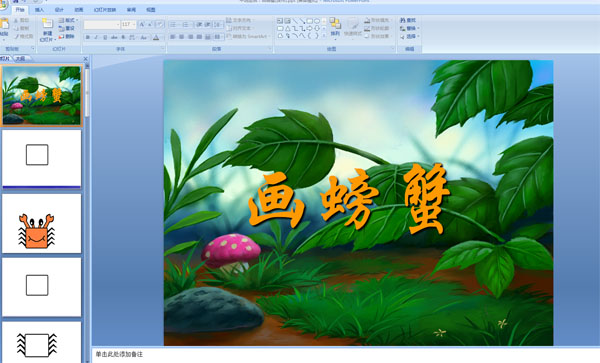Open the font size 117 dropdown
The image size is (600, 363).
click(x=134, y=25)
